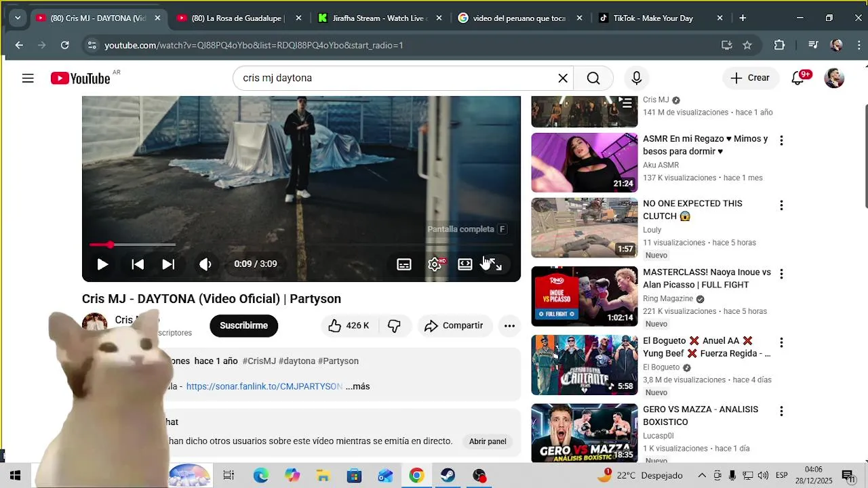868x488 pixels.
Task: Install app icon in address bar
Action: (726, 45)
